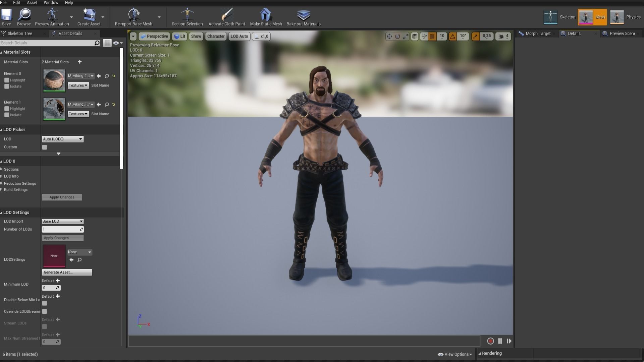Open Section Selection tool
The image size is (644, 362).
(x=187, y=15)
